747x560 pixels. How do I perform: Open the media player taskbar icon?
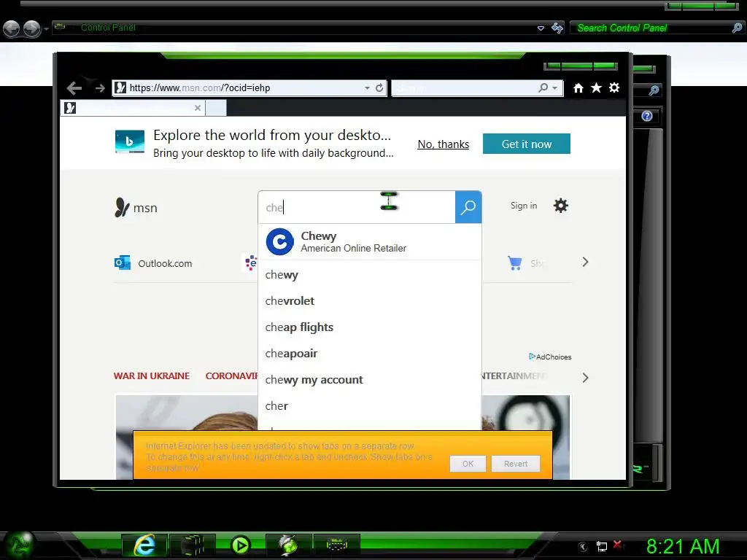pos(240,545)
